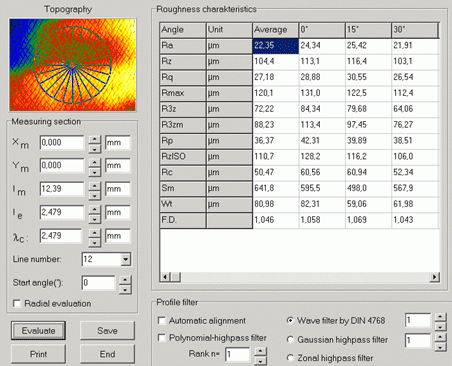Click the Wave filter value field
This screenshot has width=452, height=366.
[418, 321]
